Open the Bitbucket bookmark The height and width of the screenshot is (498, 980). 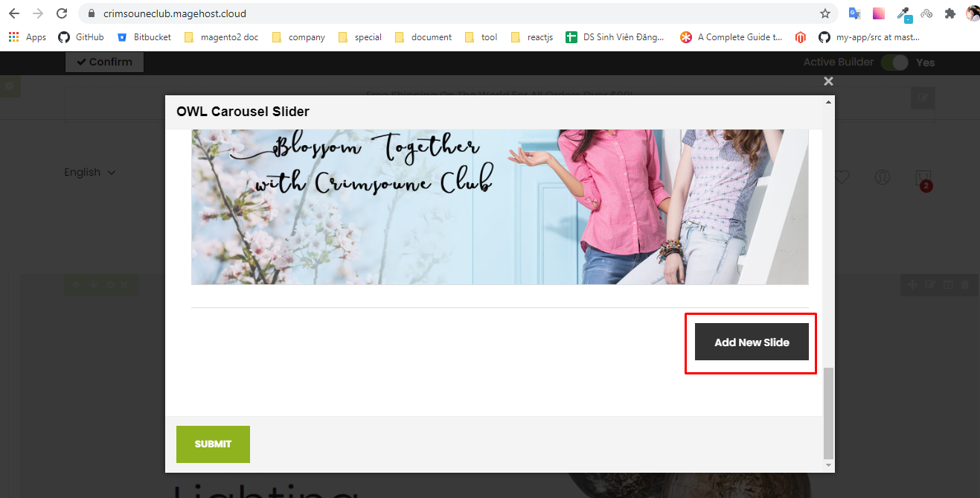pyautogui.click(x=144, y=37)
